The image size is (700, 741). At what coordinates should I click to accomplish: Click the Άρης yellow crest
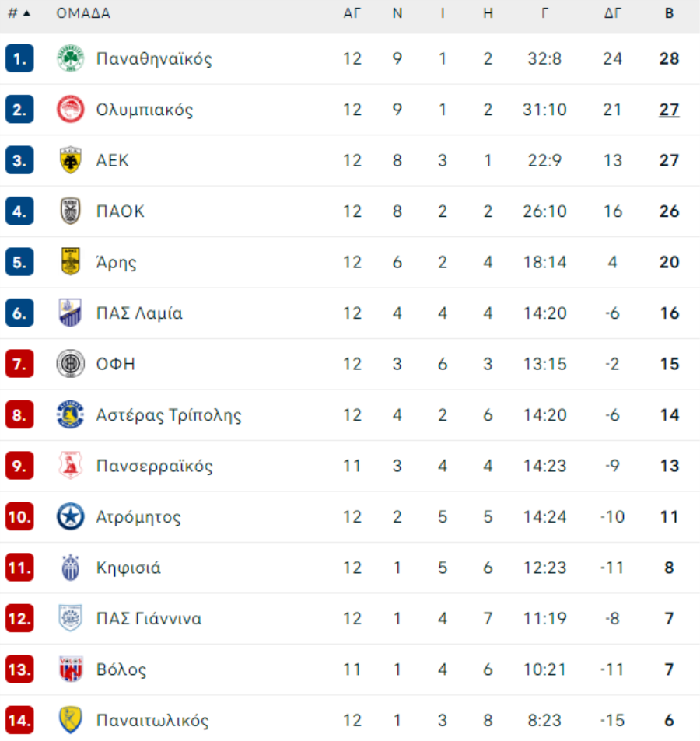pyautogui.click(x=70, y=262)
